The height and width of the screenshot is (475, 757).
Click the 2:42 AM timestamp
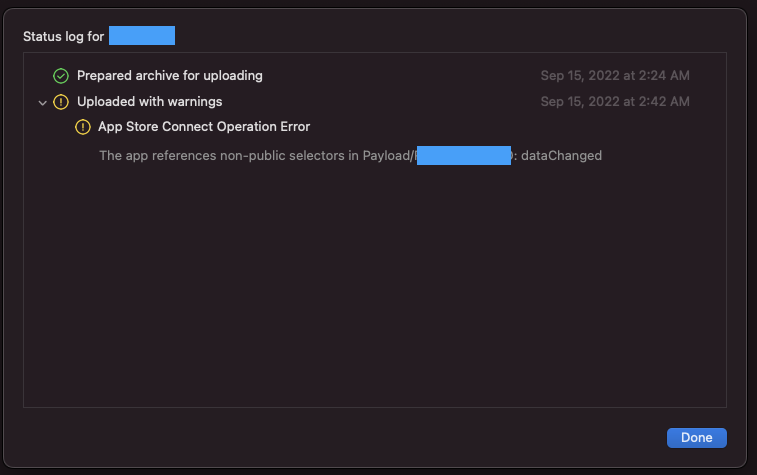pyautogui.click(x=615, y=102)
